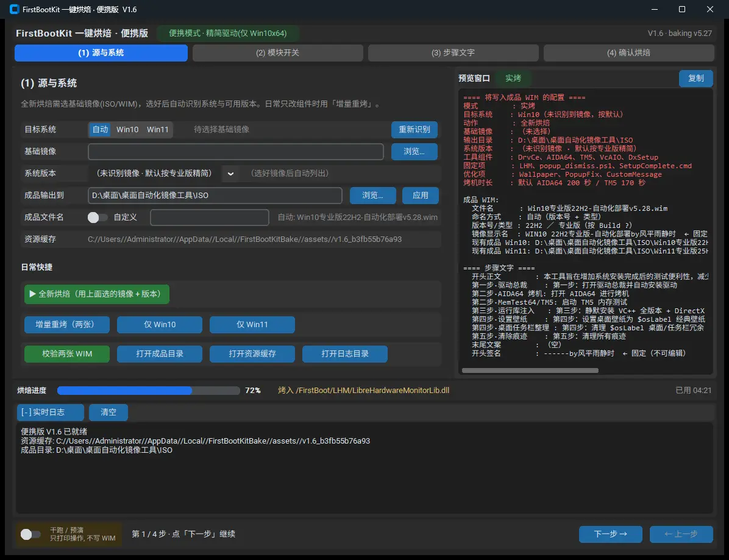Click the 便携模式 · 精简驱动 badge
729x560 pixels.
click(228, 33)
